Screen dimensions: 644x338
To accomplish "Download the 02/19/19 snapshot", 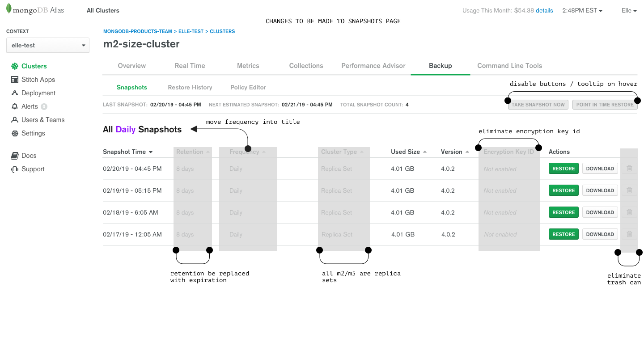I will click(x=600, y=190).
